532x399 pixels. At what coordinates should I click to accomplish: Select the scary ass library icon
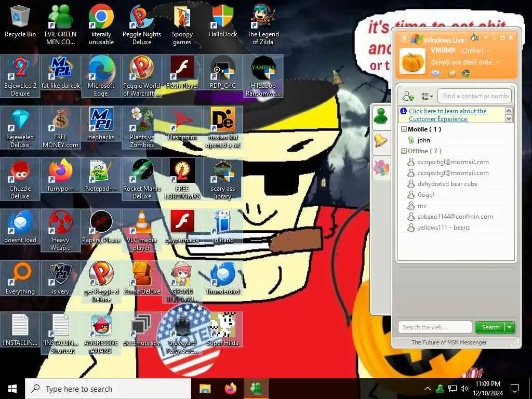click(222, 180)
